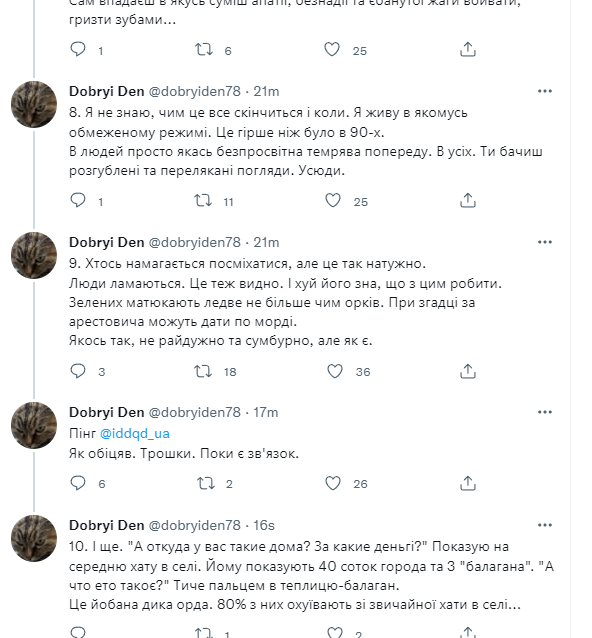Viewport: 592px width, 638px height.
Task: Share the Пінг @iddqd_ua tweet
Action: click(x=467, y=483)
